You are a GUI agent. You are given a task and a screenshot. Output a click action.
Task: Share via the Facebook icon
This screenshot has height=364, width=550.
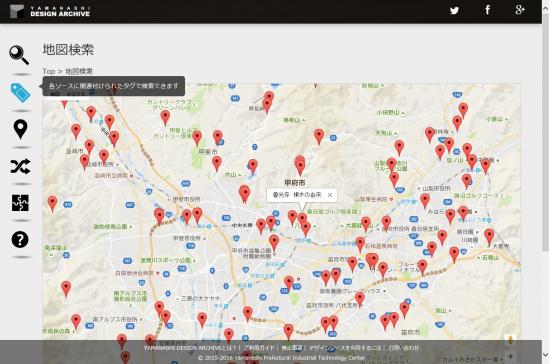(x=488, y=10)
